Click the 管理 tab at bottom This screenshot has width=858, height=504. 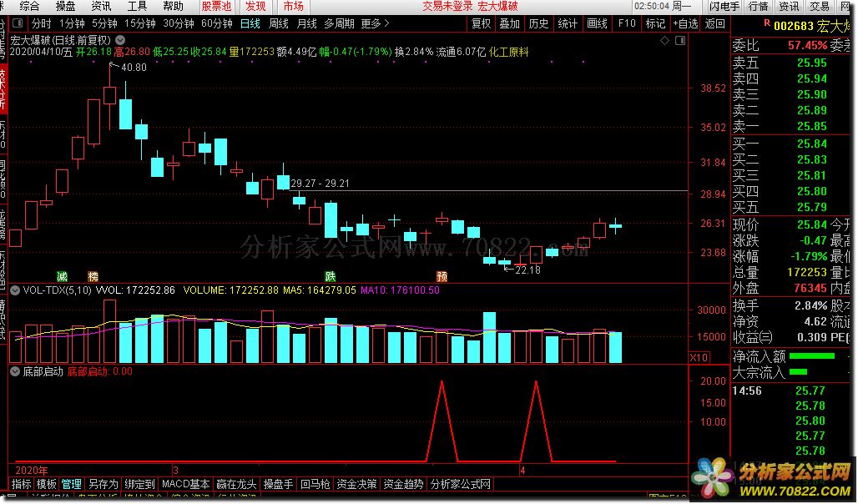(x=71, y=484)
